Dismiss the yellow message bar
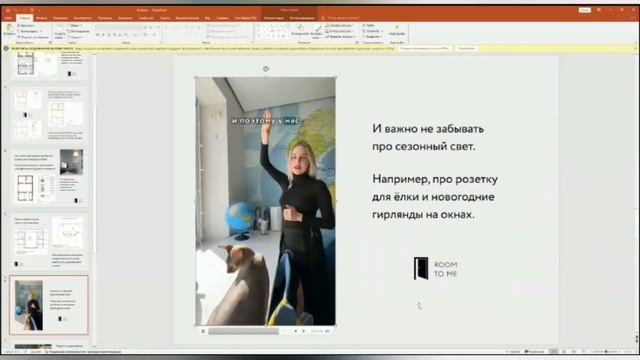This screenshot has height=360, width=640. pyautogui.click(x=635, y=49)
